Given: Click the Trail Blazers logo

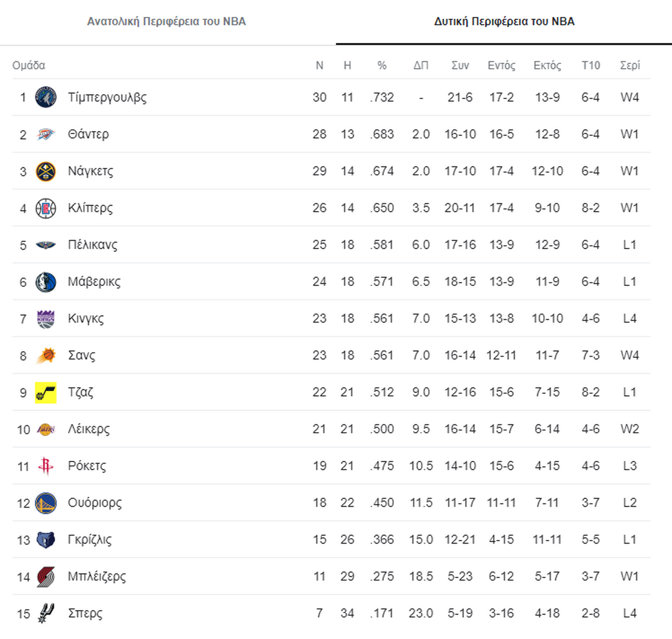Looking at the screenshot, I should pos(45,576).
